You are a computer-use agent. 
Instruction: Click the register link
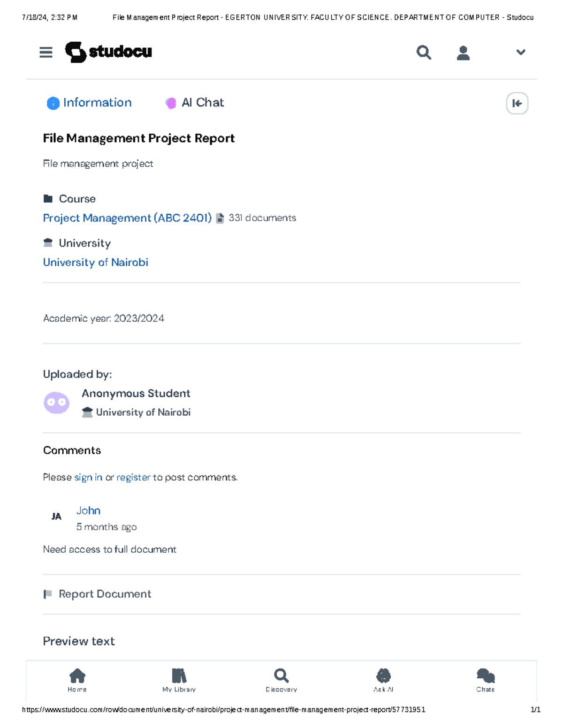(x=133, y=477)
